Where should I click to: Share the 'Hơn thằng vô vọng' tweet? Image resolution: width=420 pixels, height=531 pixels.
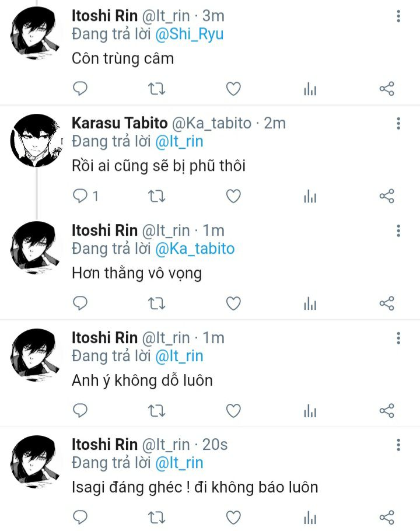387,303
